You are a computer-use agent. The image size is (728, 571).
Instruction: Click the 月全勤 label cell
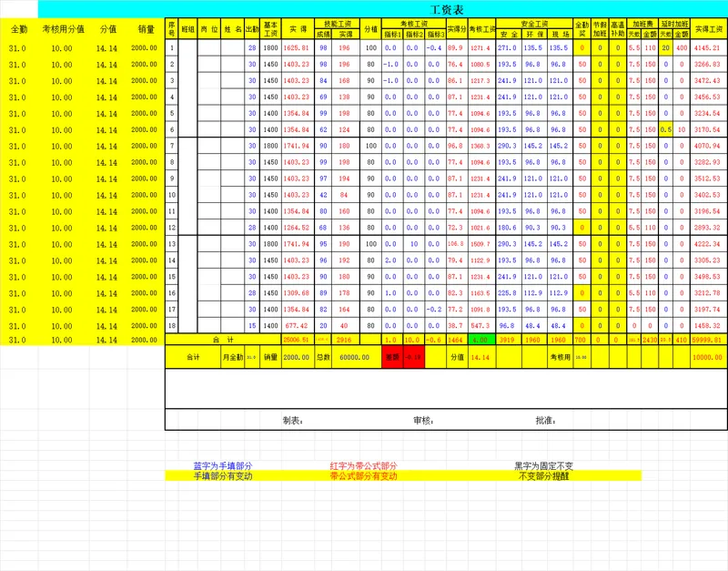233,357
